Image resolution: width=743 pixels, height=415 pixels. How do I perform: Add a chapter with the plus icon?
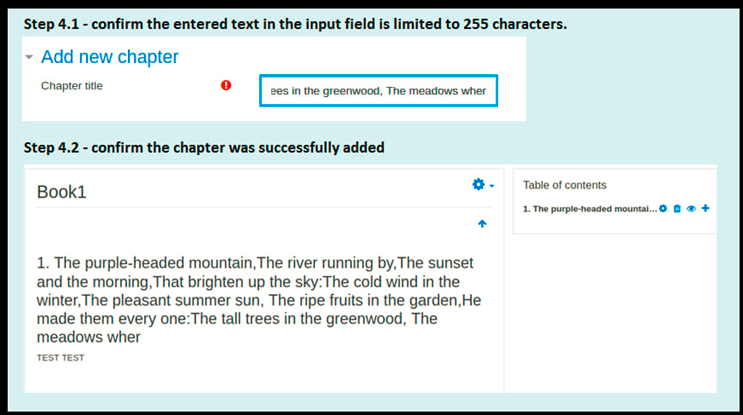(706, 208)
